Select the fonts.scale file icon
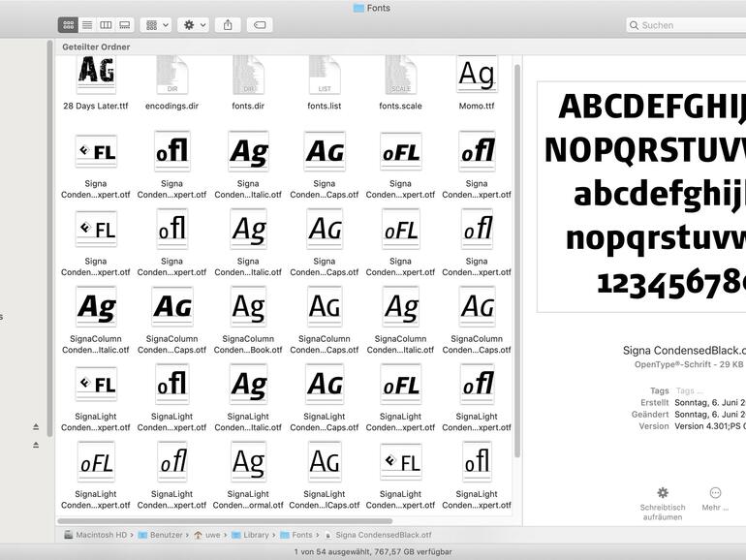The width and height of the screenshot is (746, 560). (400, 74)
